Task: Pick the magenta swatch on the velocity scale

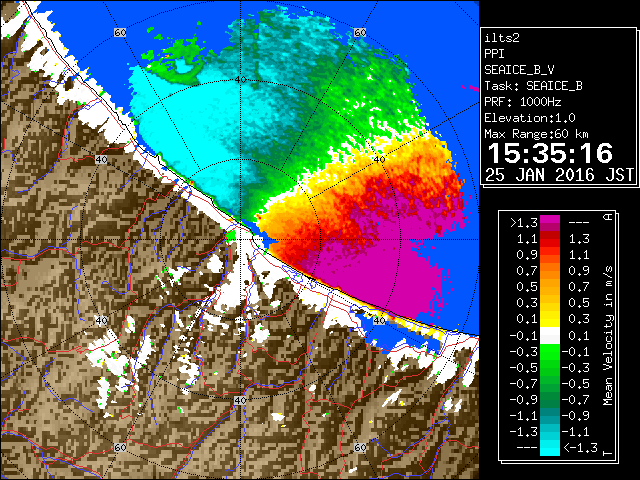Action: pos(550,223)
